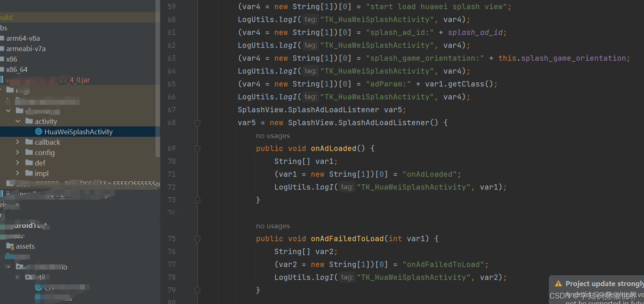The height and width of the screenshot is (304, 644).
Task: Expand the callback folder
Action: pos(17,142)
